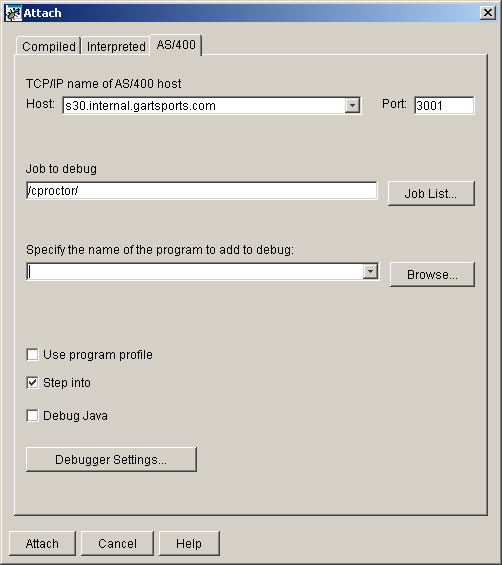Enable the Debug Java checkbox
Screen dimensions: 502x565
(x=32, y=415)
